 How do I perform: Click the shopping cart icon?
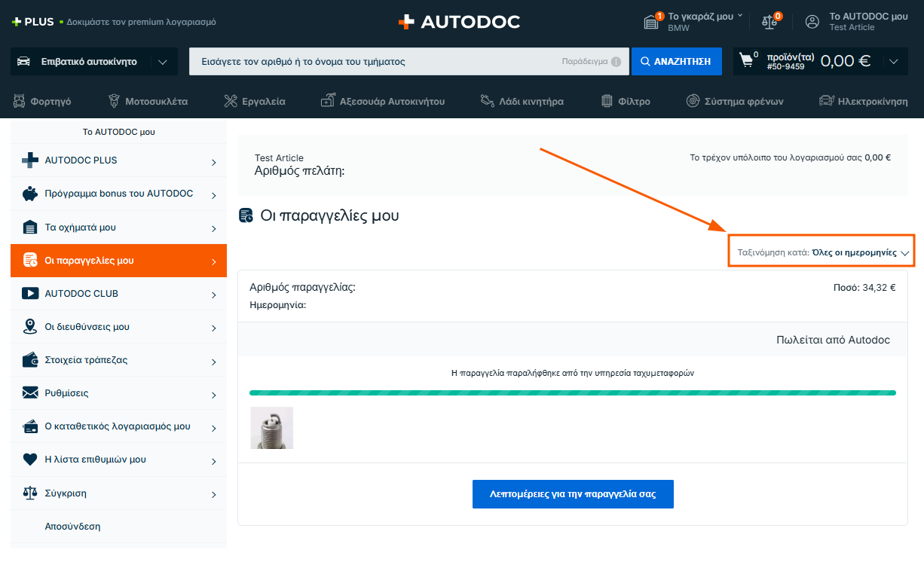[x=746, y=61]
